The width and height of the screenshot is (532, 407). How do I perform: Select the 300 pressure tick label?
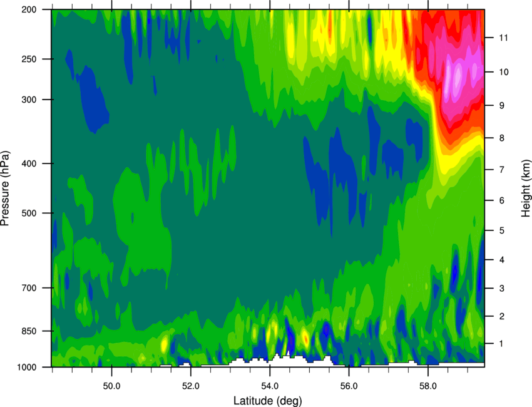point(29,100)
